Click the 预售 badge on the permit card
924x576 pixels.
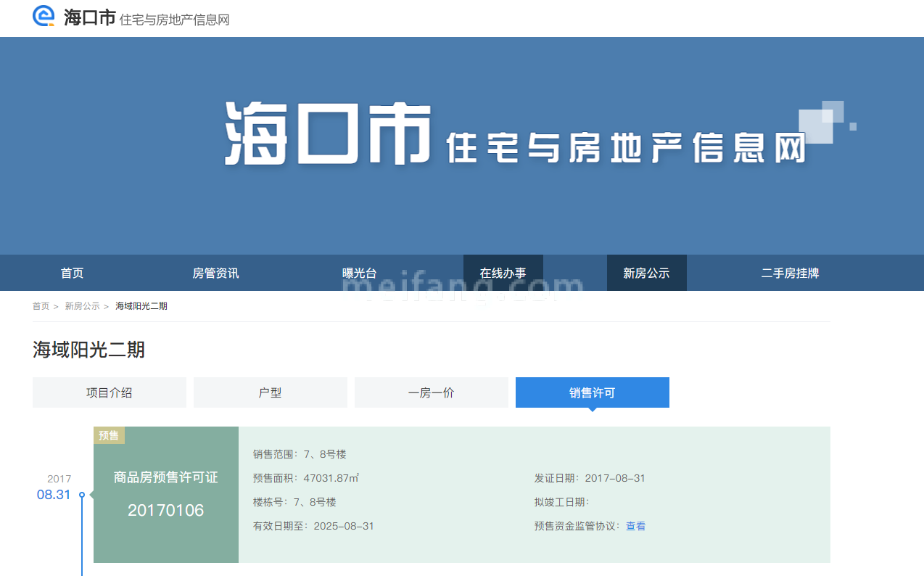point(109,435)
